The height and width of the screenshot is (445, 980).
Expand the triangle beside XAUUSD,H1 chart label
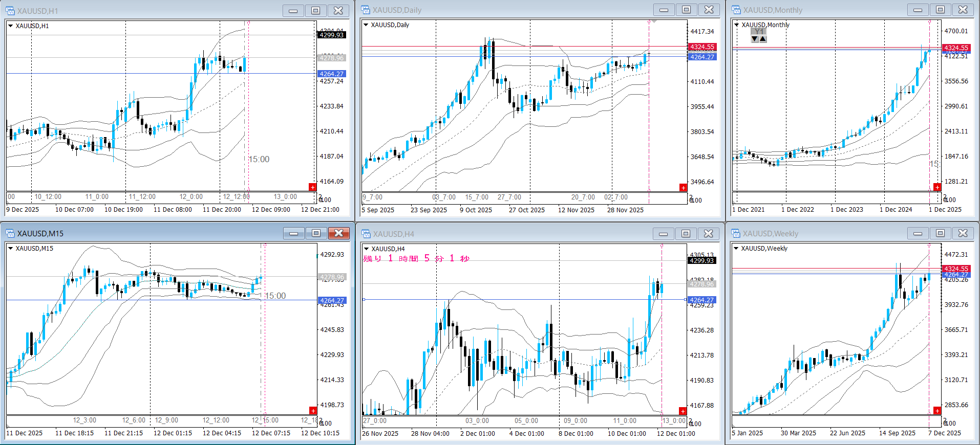coord(10,26)
